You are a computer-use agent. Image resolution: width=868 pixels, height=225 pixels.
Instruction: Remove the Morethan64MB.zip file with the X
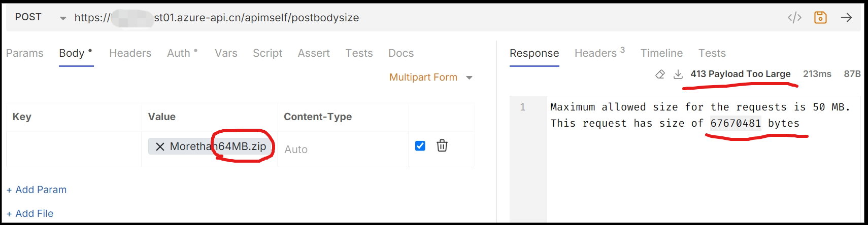(160, 146)
